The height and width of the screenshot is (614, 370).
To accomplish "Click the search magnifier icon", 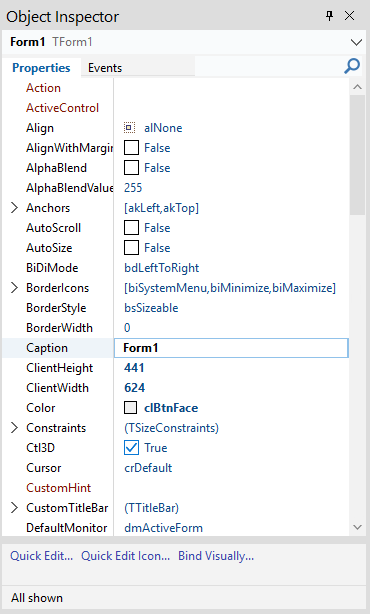I will pyautogui.click(x=352, y=66).
